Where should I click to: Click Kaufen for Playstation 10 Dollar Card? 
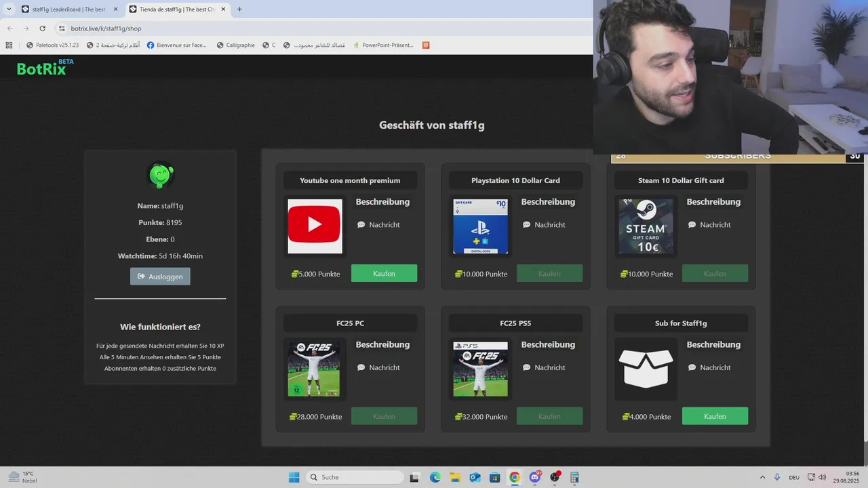click(549, 273)
